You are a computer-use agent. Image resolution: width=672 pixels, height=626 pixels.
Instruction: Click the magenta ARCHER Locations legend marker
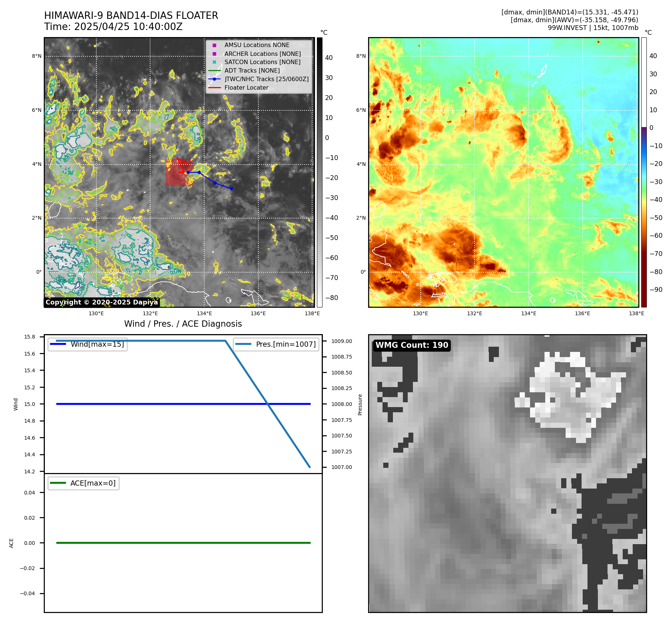214,54
